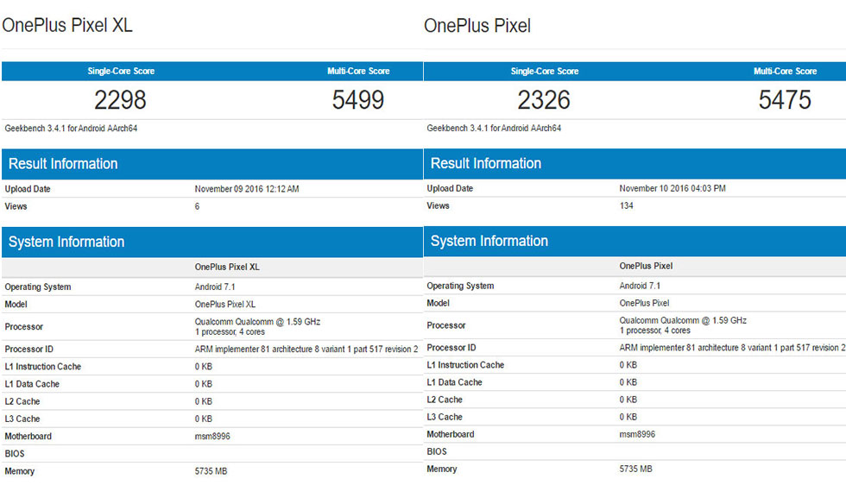Click OnePlus Pixel system table column header
846x504 pixels.
point(646,266)
